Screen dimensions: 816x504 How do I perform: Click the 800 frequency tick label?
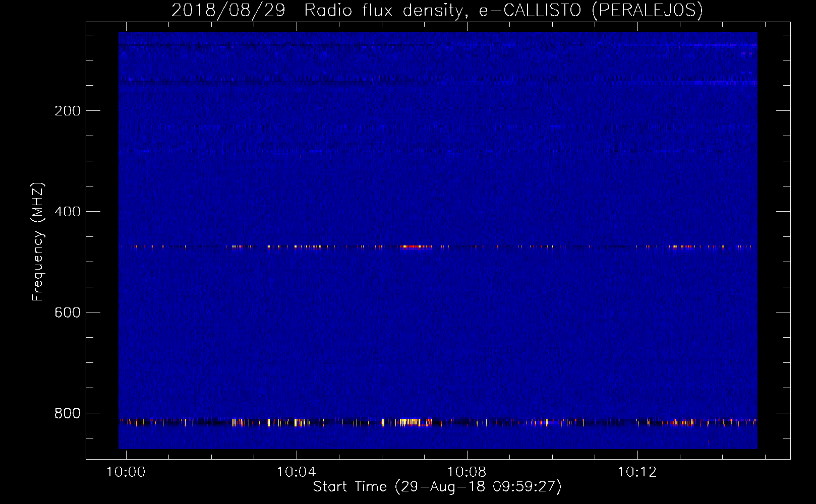pos(68,413)
